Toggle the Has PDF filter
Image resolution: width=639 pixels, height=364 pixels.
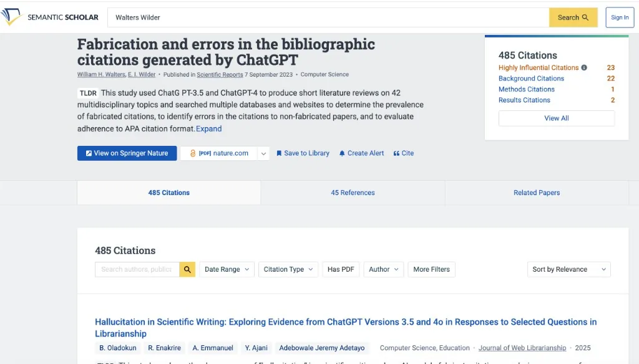pyautogui.click(x=341, y=269)
